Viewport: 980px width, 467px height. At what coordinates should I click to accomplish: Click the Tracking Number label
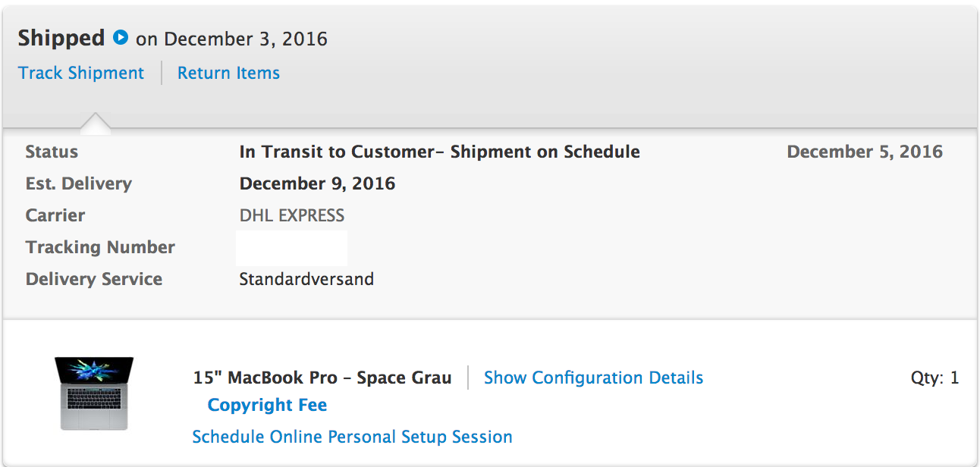click(100, 247)
